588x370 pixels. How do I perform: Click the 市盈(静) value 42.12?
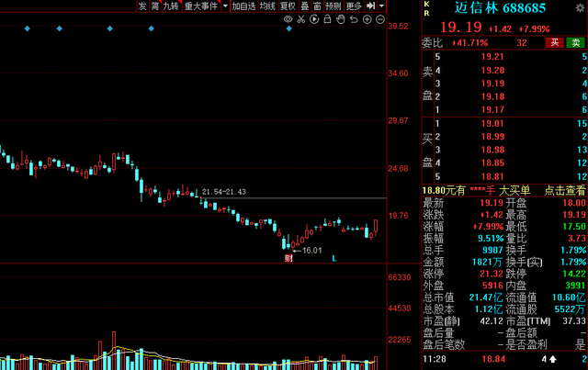(x=492, y=321)
